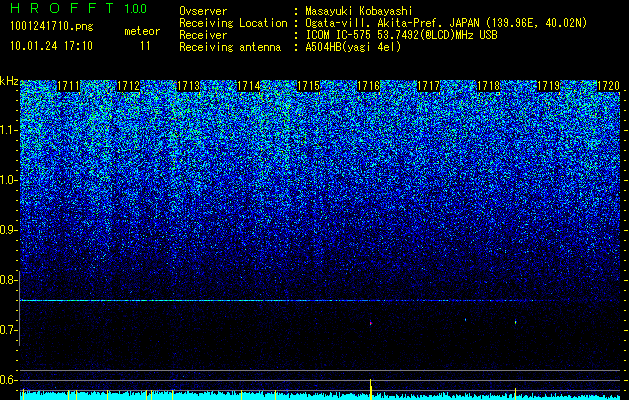
Task: Click the Receiver field label
Action: tap(203, 35)
